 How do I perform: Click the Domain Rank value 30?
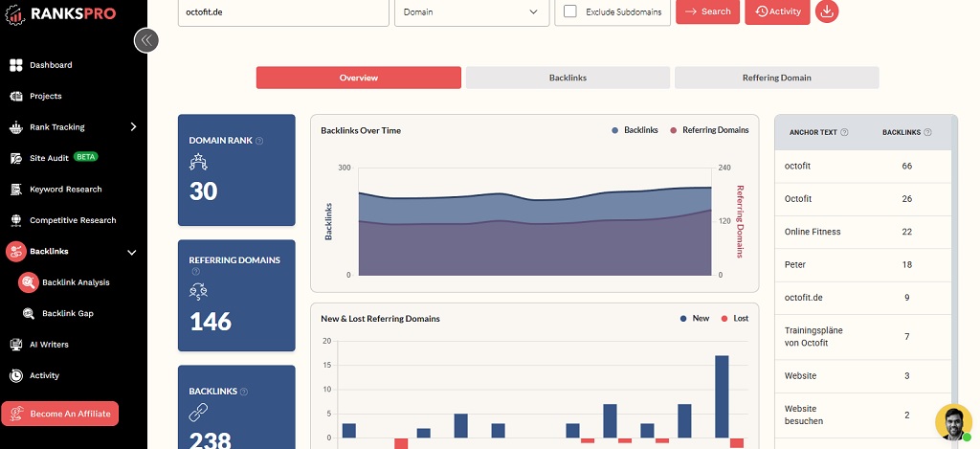pyautogui.click(x=203, y=191)
